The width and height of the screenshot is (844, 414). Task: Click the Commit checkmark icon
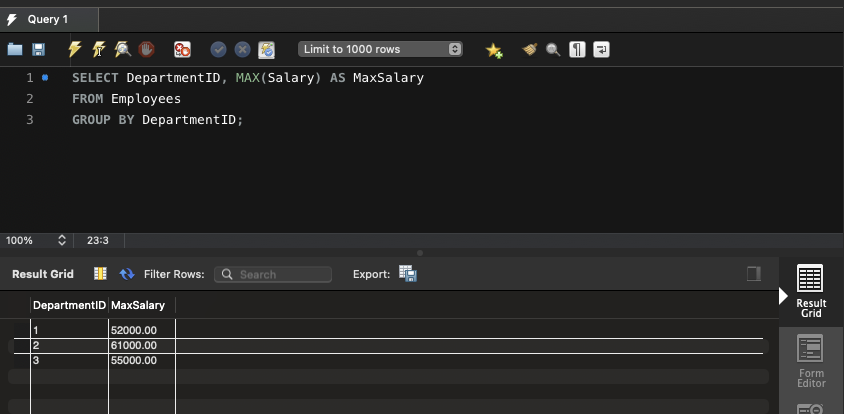point(218,49)
